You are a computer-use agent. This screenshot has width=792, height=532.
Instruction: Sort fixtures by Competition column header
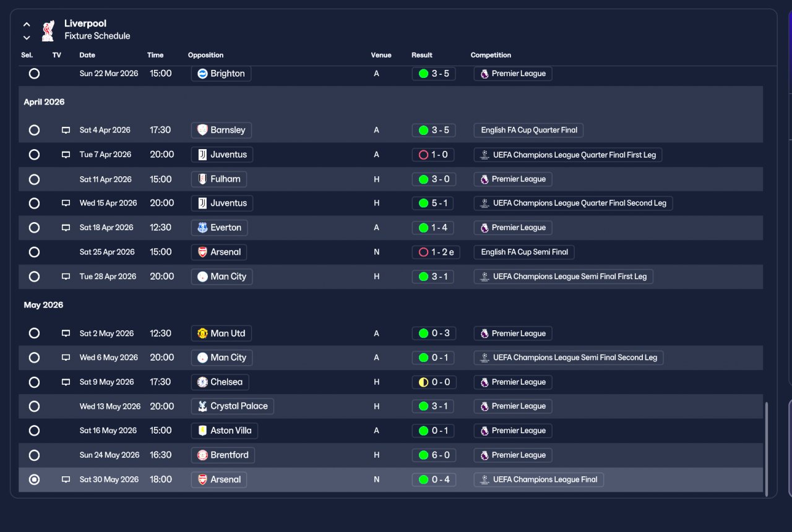coord(491,55)
